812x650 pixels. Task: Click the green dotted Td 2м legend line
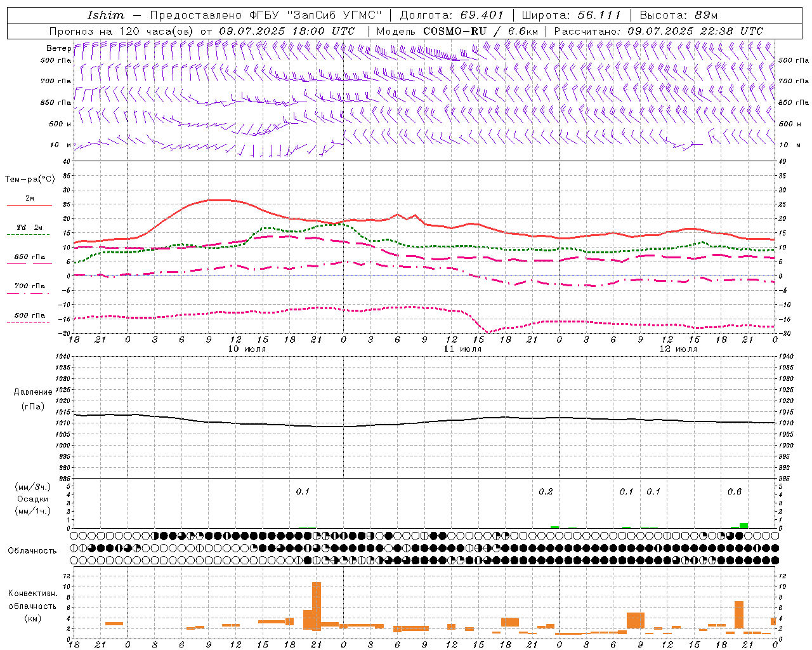[28, 235]
